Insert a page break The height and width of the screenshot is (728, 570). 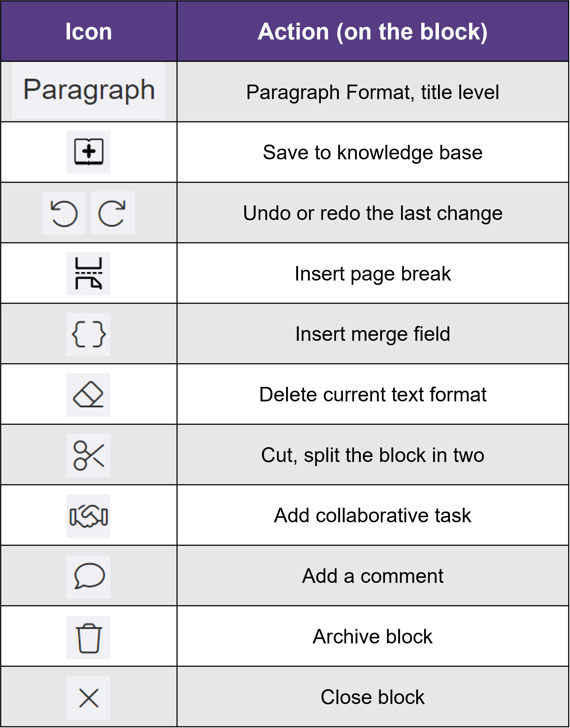[x=88, y=274]
